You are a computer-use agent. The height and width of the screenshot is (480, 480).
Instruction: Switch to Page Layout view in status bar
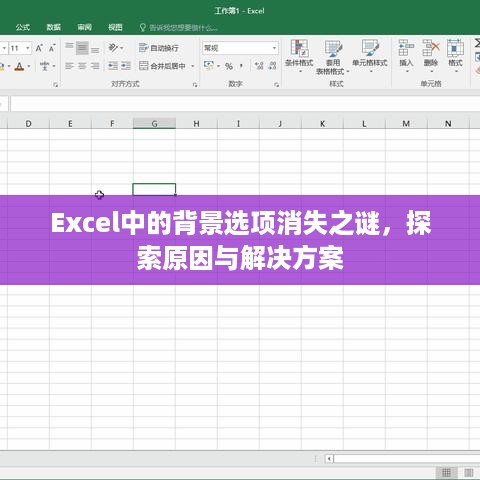click(469, 472)
